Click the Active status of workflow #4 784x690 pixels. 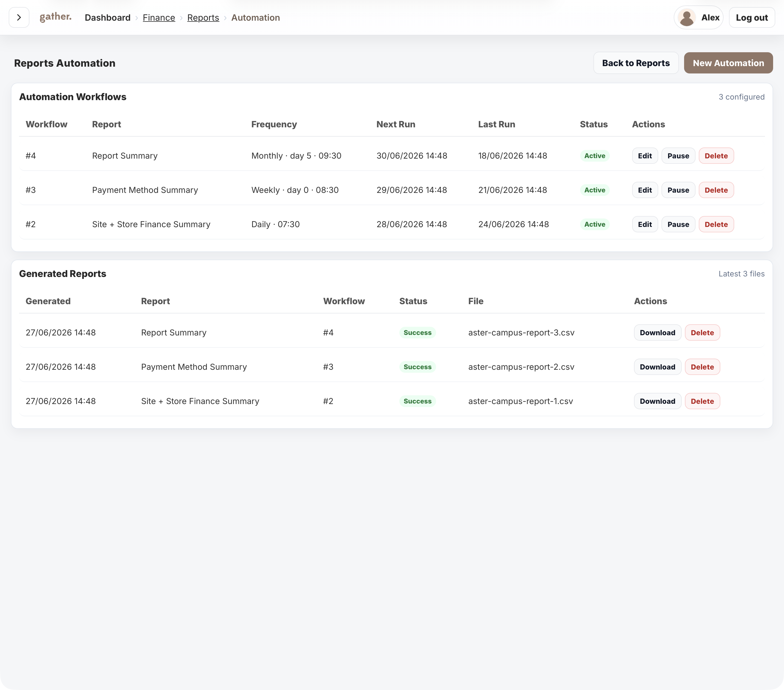[x=595, y=156]
